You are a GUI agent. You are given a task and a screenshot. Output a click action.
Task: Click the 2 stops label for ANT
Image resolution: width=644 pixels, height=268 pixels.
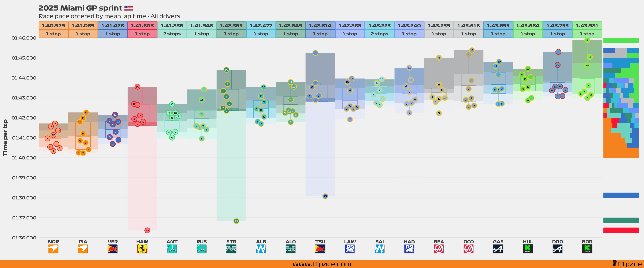coord(172,34)
